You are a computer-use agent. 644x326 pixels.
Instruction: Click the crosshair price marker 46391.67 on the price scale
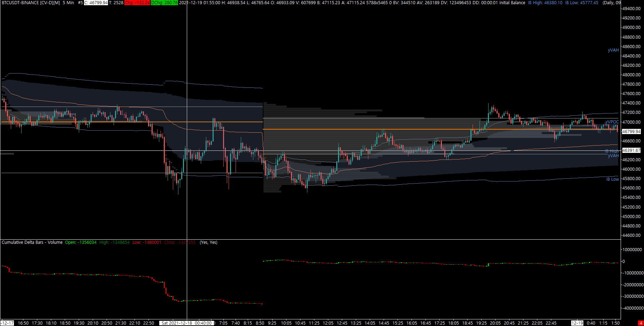click(631, 150)
